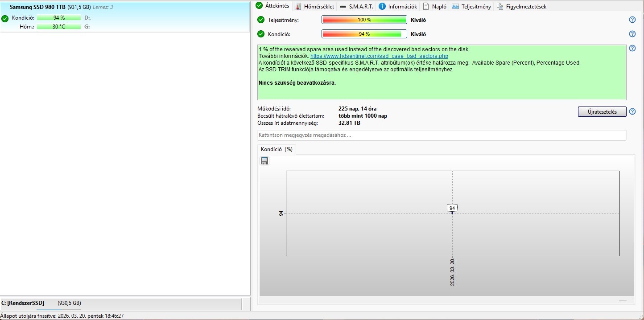Select the C: [RendszerSSD] partition row
644x320 pixels.
pos(120,303)
